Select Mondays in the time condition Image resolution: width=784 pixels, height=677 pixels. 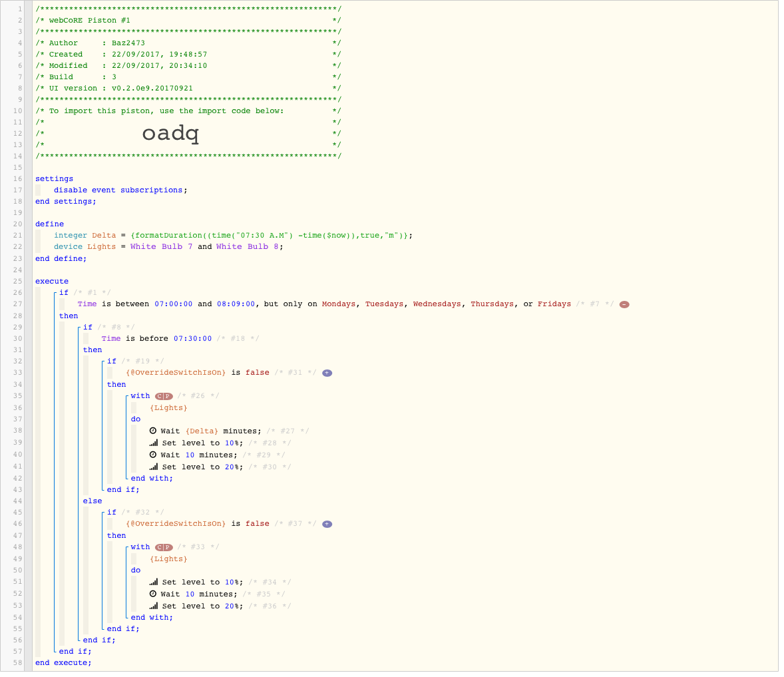pyautogui.click(x=339, y=304)
